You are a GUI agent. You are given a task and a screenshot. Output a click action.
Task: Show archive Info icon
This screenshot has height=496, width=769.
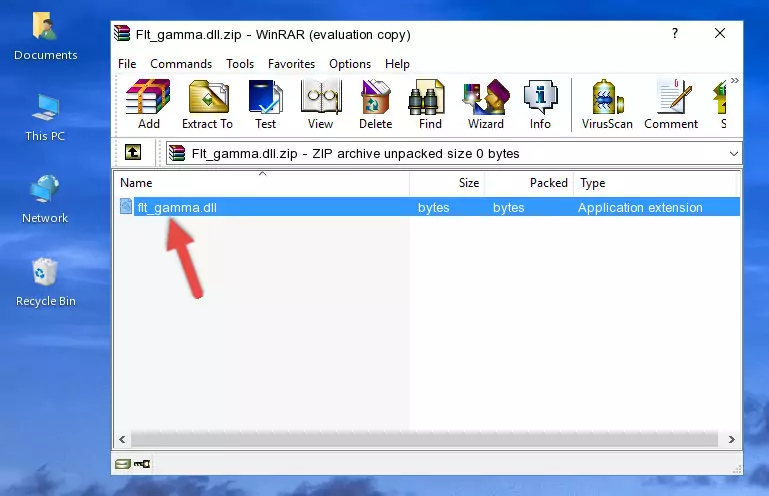point(540,104)
